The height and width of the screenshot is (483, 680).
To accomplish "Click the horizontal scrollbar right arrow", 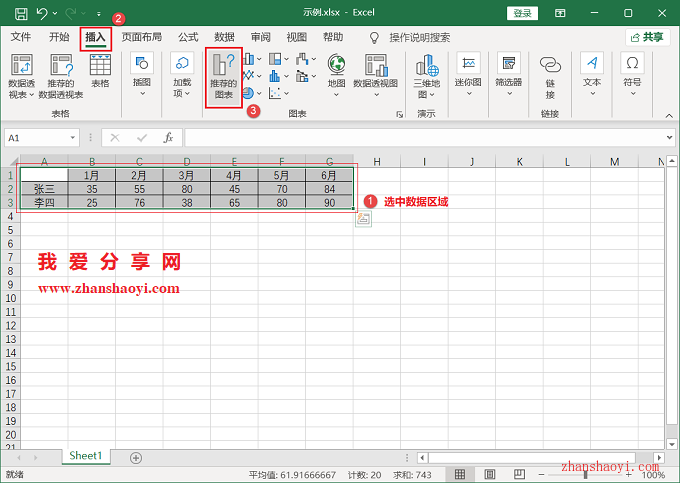I will (659, 457).
